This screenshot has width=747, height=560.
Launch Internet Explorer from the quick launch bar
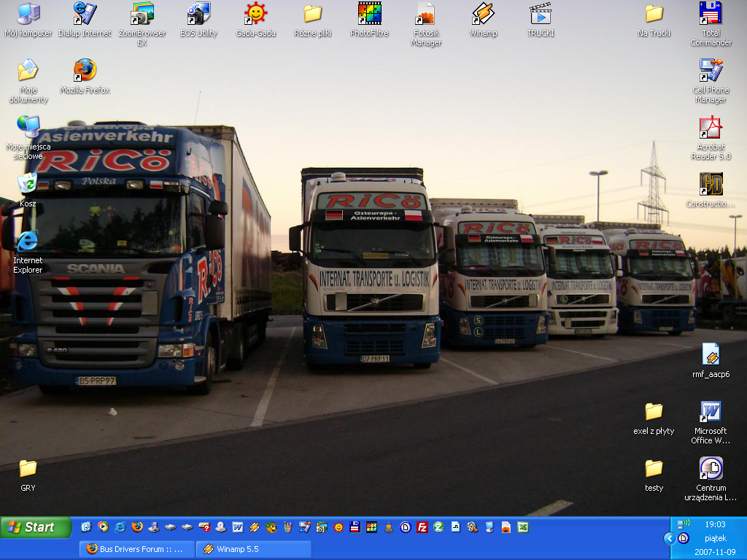coord(120,527)
